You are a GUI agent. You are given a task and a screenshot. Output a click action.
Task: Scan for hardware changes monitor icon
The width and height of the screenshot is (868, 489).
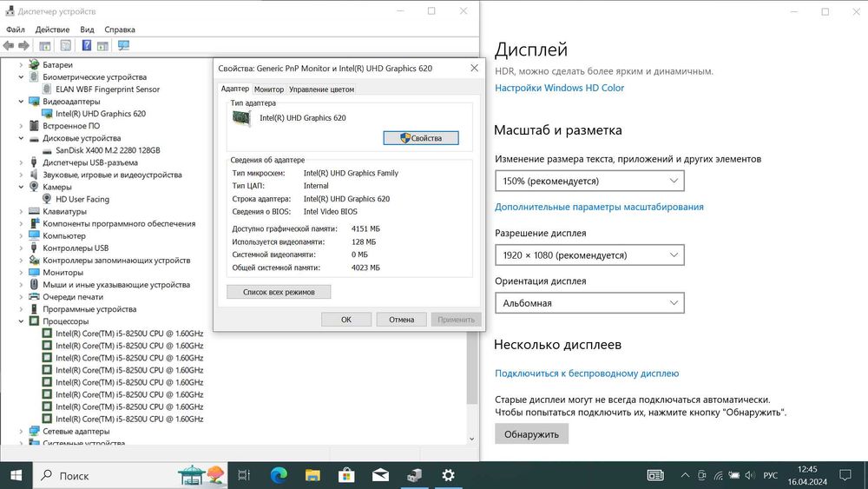(x=123, y=45)
